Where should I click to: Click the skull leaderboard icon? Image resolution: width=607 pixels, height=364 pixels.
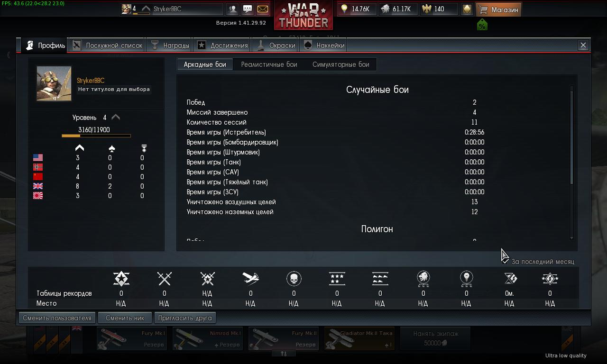pos(294,279)
